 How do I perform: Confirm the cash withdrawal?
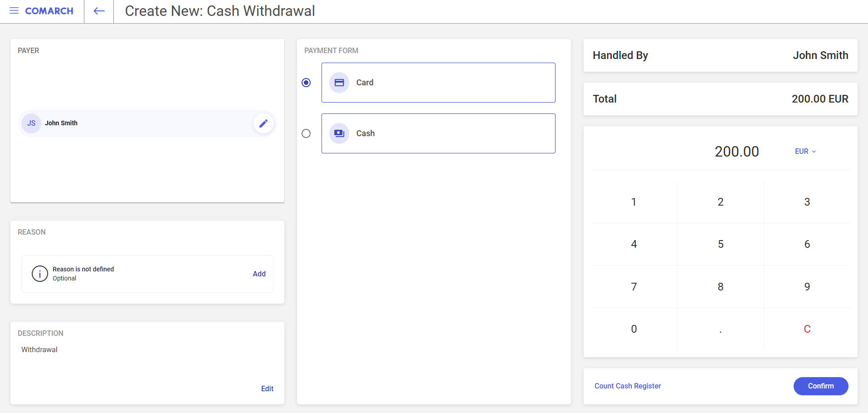pos(820,386)
